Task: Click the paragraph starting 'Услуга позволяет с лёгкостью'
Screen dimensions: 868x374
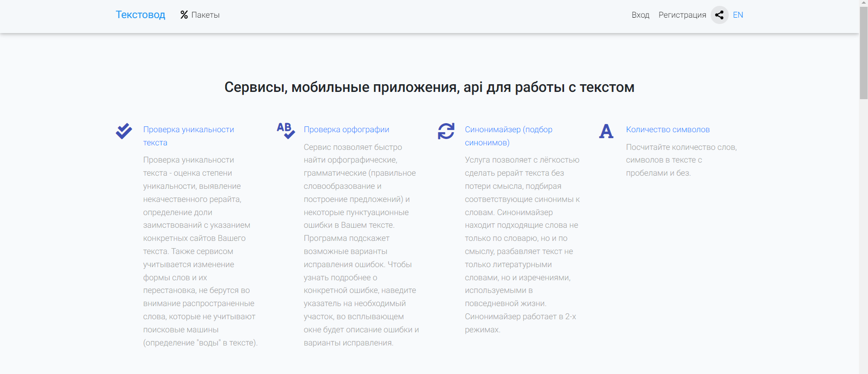Action: 522,245
